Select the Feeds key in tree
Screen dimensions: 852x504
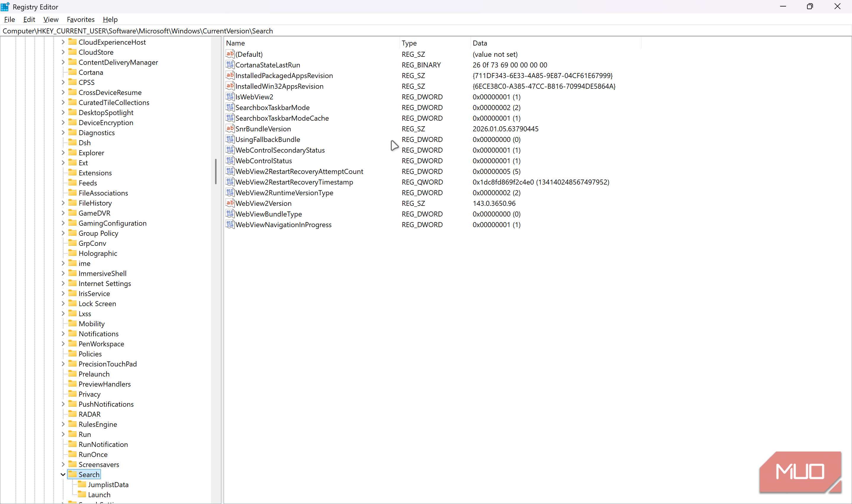point(88,183)
